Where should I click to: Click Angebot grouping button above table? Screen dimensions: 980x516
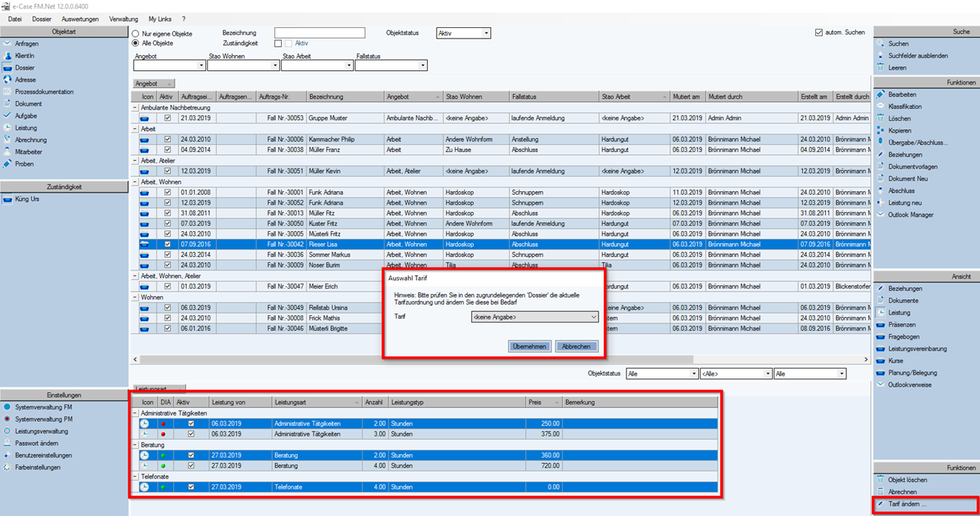pos(153,84)
